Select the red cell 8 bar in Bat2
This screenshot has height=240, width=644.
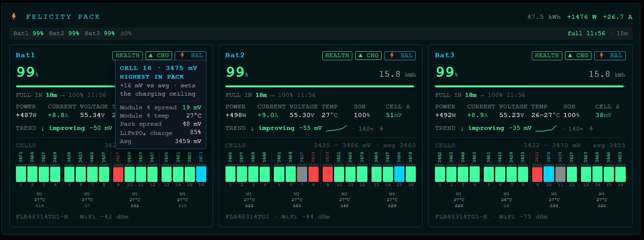click(x=314, y=174)
